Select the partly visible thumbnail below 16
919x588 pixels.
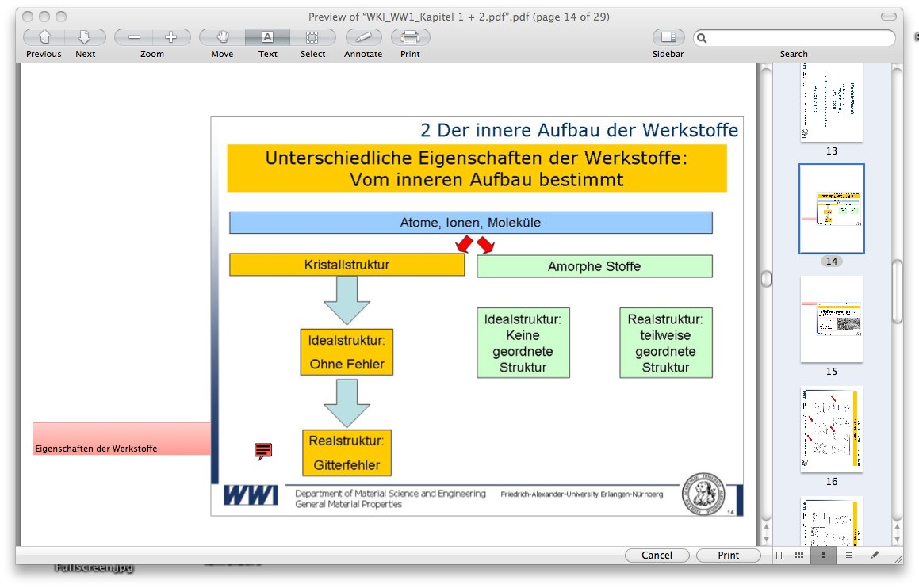[x=832, y=521]
